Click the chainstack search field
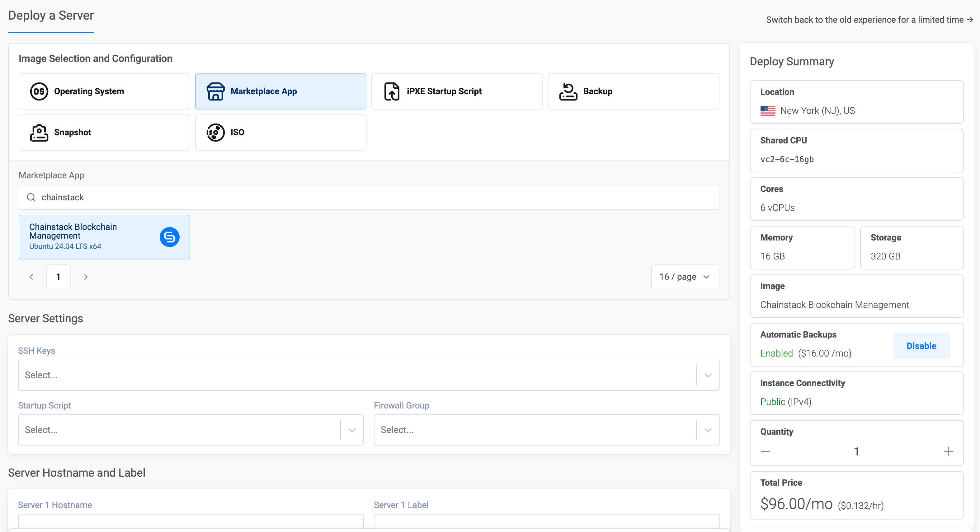The width and height of the screenshot is (980, 532). [x=369, y=197]
